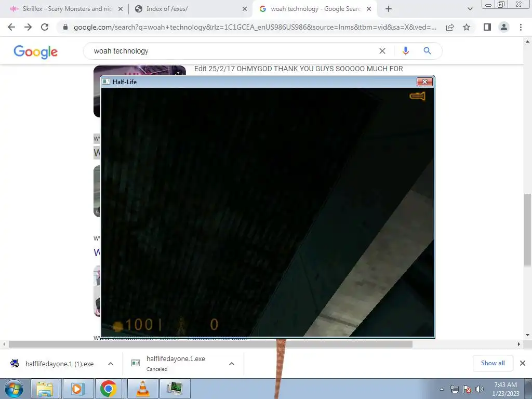Click the padlock site info icon

pyautogui.click(x=65, y=27)
